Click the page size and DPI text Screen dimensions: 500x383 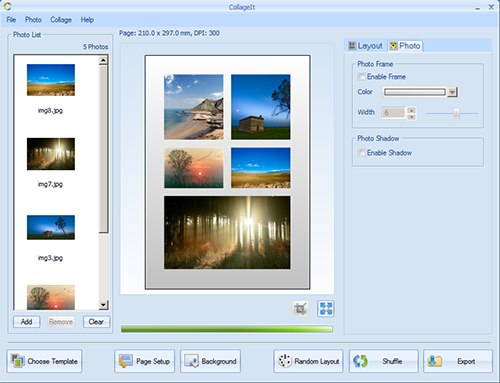click(x=169, y=33)
